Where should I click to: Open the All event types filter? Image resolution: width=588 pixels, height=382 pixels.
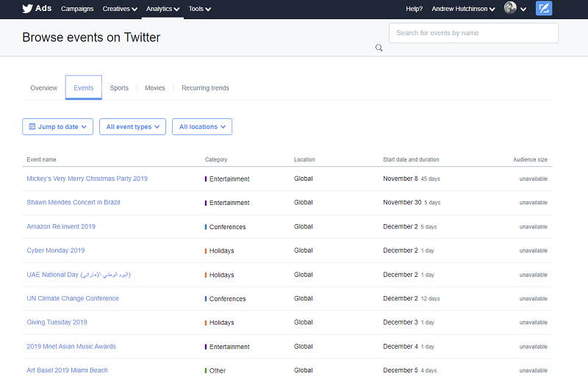(132, 126)
